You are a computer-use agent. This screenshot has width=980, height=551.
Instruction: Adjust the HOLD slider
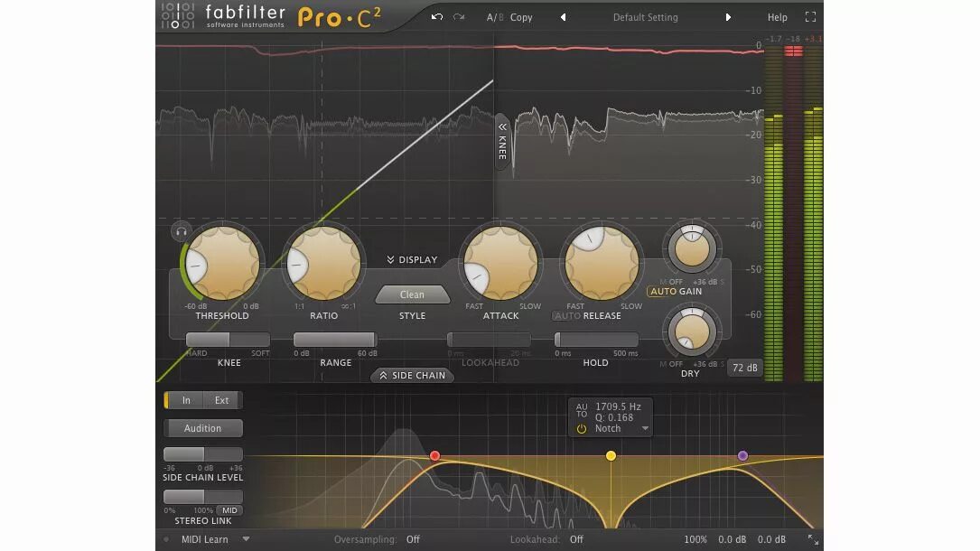pos(596,340)
